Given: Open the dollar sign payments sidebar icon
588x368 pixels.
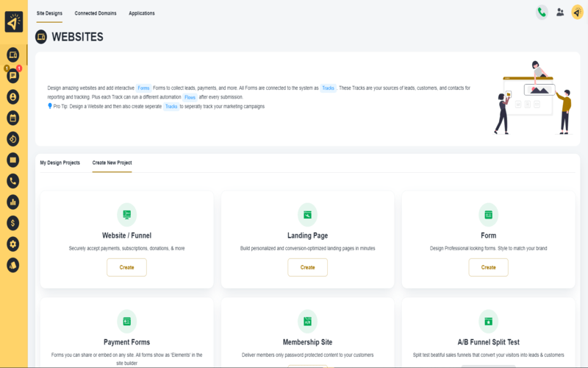Looking at the screenshot, I should click(x=12, y=224).
